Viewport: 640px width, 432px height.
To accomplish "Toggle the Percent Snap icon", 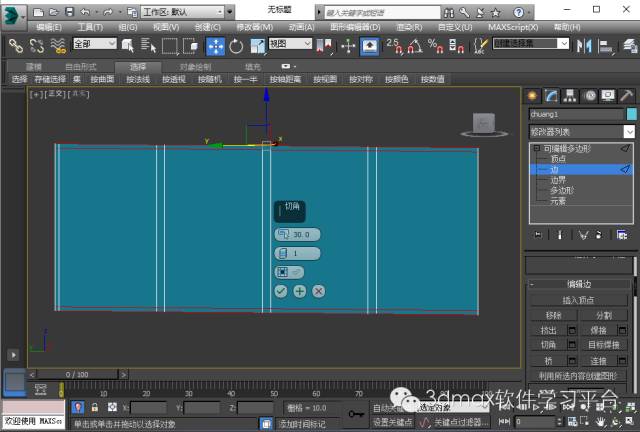I will point(435,46).
